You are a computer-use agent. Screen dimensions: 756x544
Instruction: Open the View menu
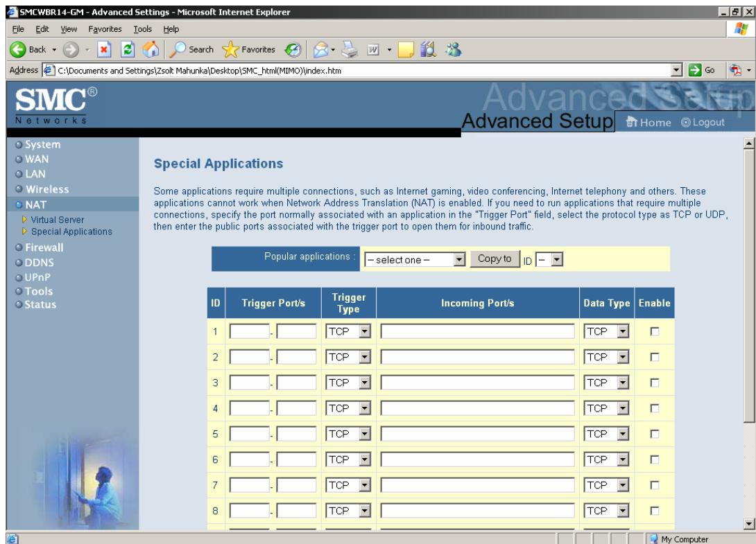[69, 29]
